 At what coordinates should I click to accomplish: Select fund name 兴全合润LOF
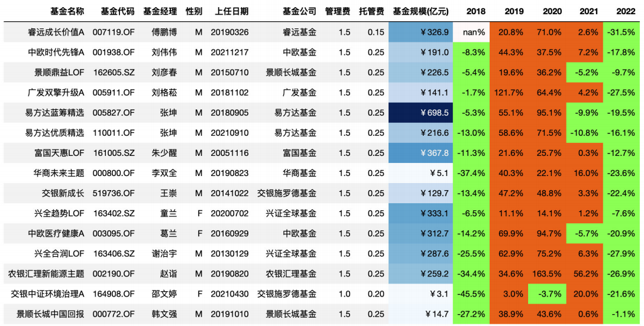[60, 254]
